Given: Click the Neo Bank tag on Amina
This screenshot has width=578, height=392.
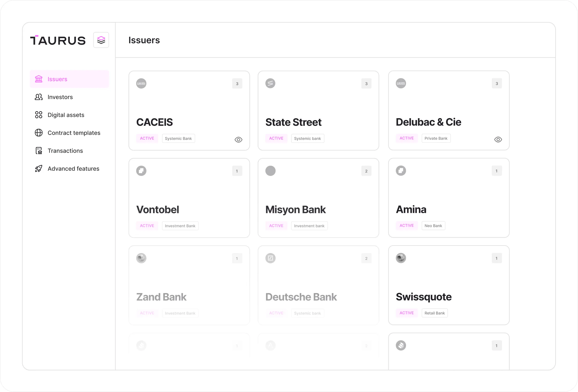Looking at the screenshot, I should tap(433, 226).
